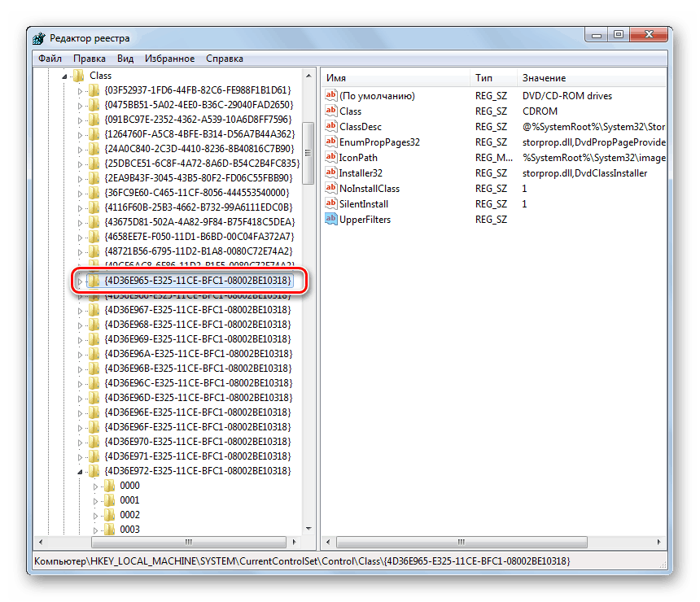Click tree pane scroll down arrow

tap(308, 529)
